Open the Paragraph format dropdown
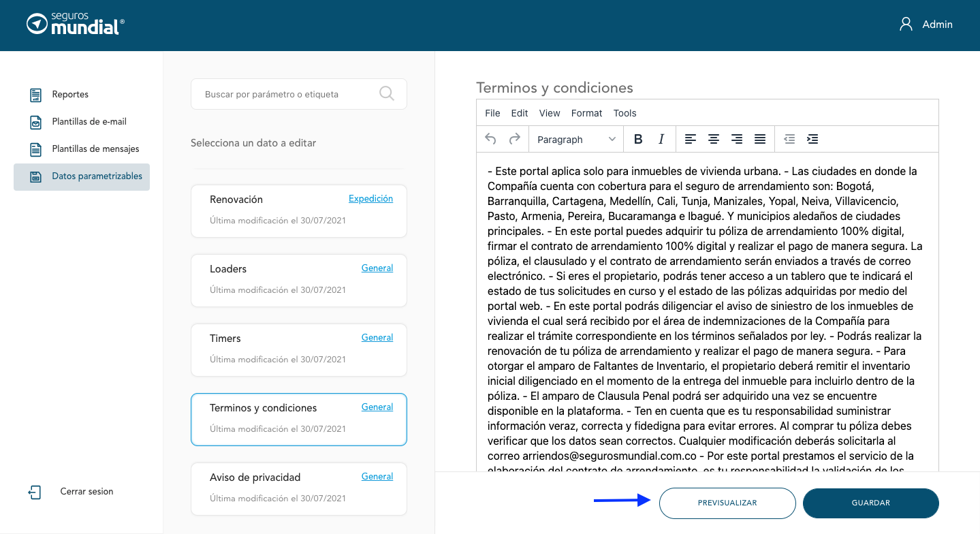The image size is (980, 534). pos(575,139)
